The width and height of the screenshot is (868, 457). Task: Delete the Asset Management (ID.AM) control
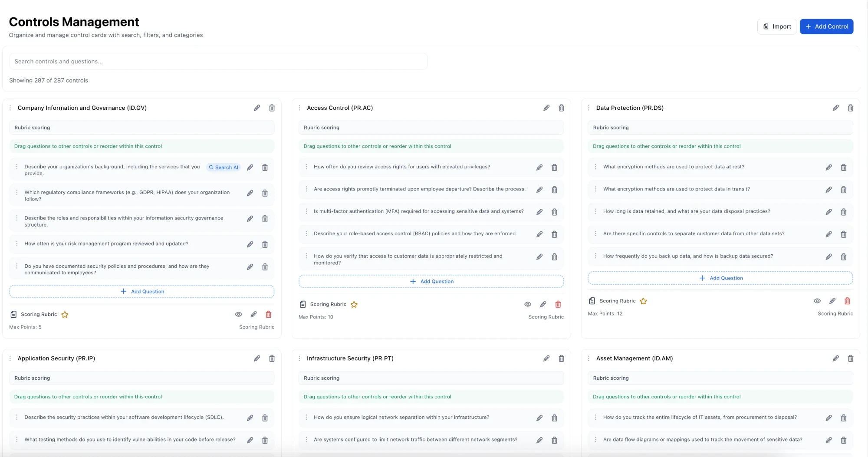851,358
